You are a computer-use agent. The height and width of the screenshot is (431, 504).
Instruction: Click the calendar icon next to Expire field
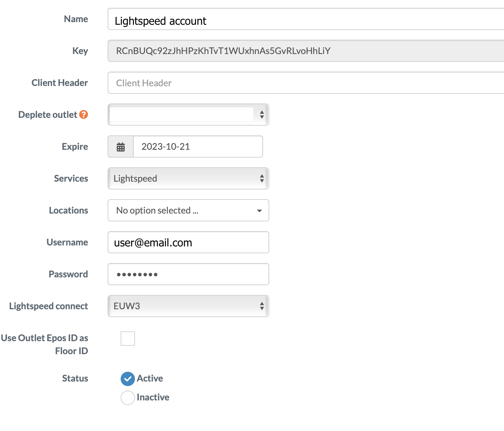tap(120, 146)
